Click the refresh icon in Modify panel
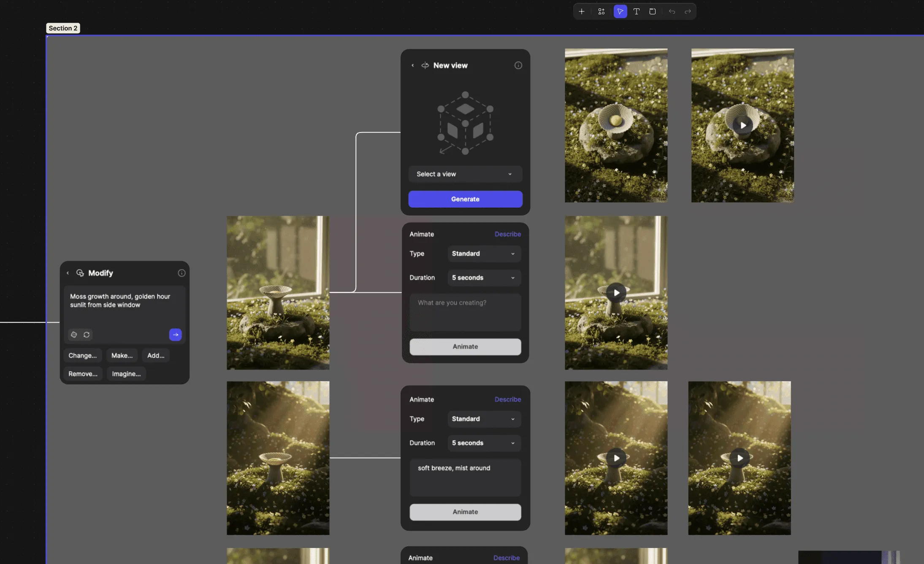 [x=87, y=335]
